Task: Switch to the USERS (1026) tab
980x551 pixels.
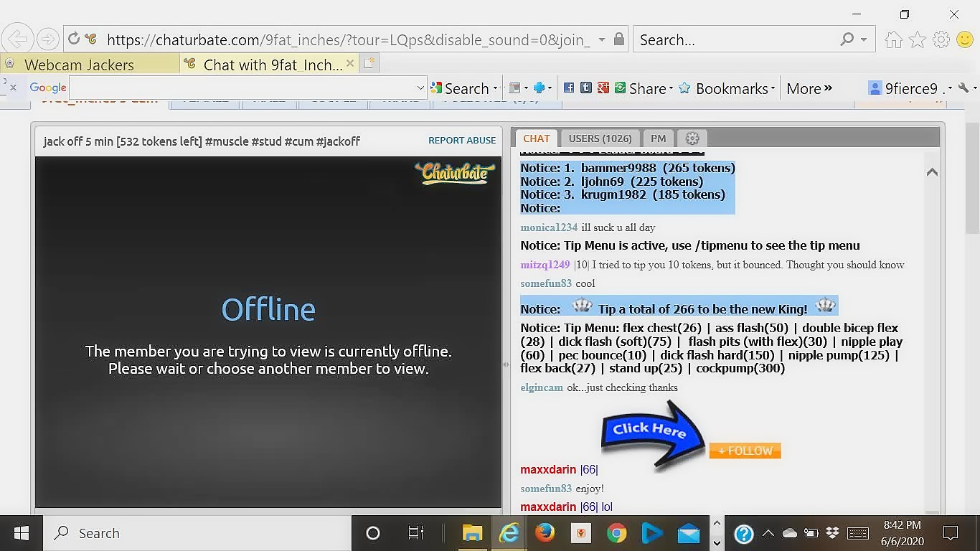Action: point(600,138)
